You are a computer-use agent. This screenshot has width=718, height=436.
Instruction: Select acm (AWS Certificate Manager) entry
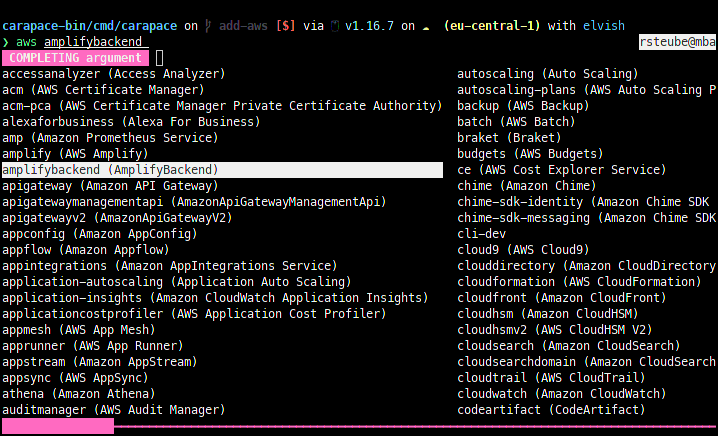click(x=103, y=90)
